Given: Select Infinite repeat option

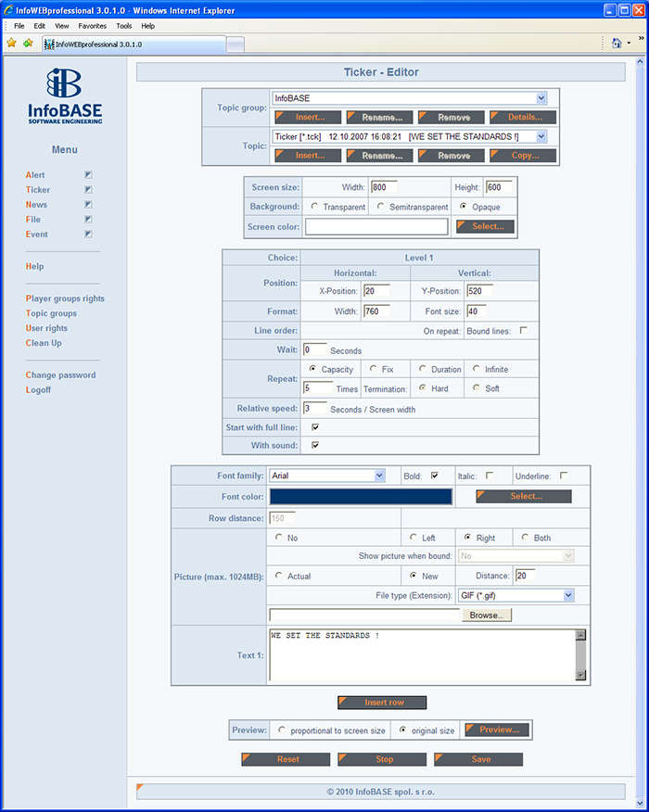Looking at the screenshot, I should point(476,369).
